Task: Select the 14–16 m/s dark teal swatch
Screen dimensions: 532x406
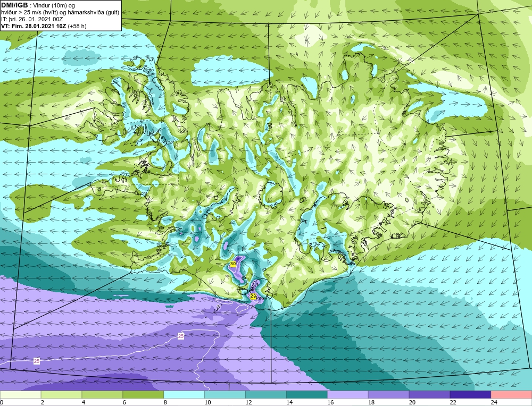Action: tap(307, 395)
